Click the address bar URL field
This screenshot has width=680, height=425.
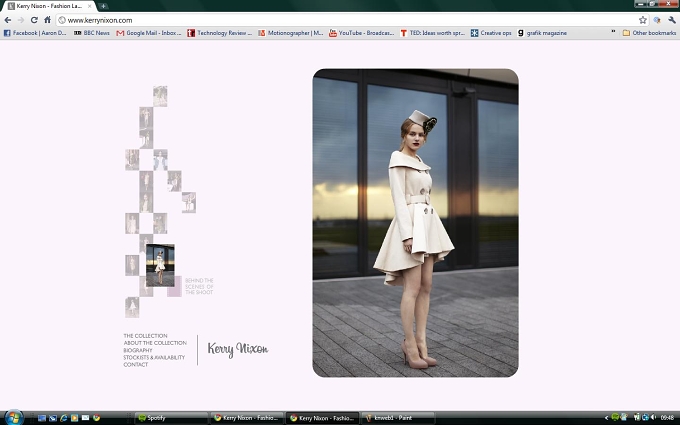(x=347, y=20)
